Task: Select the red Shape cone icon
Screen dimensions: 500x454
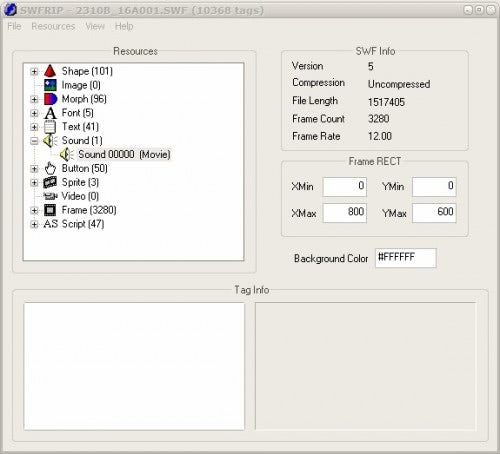Action: 50,71
